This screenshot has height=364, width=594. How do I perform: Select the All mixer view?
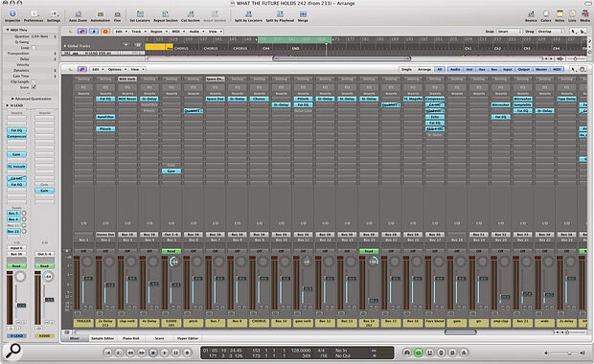click(440, 69)
